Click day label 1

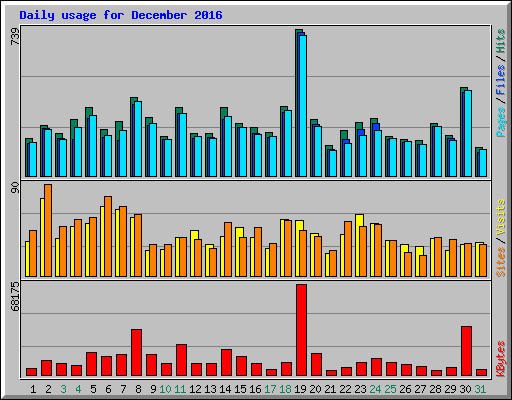pyautogui.click(x=33, y=389)
